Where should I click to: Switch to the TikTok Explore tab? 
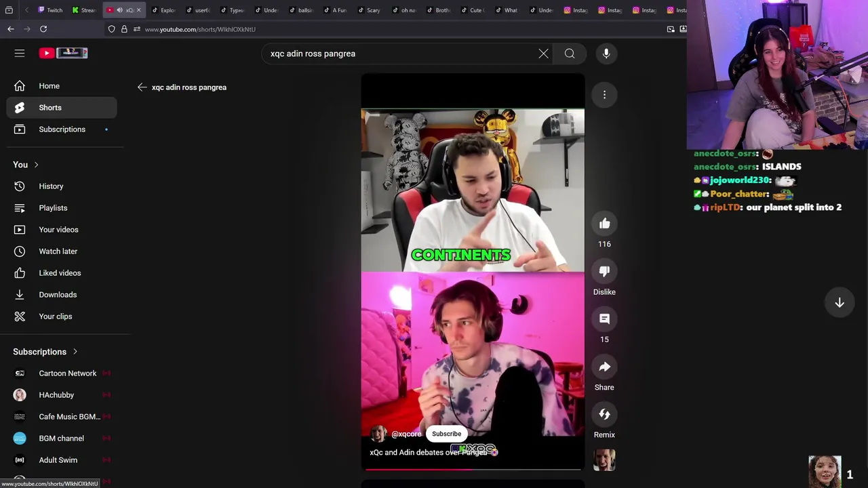(163, 10)
